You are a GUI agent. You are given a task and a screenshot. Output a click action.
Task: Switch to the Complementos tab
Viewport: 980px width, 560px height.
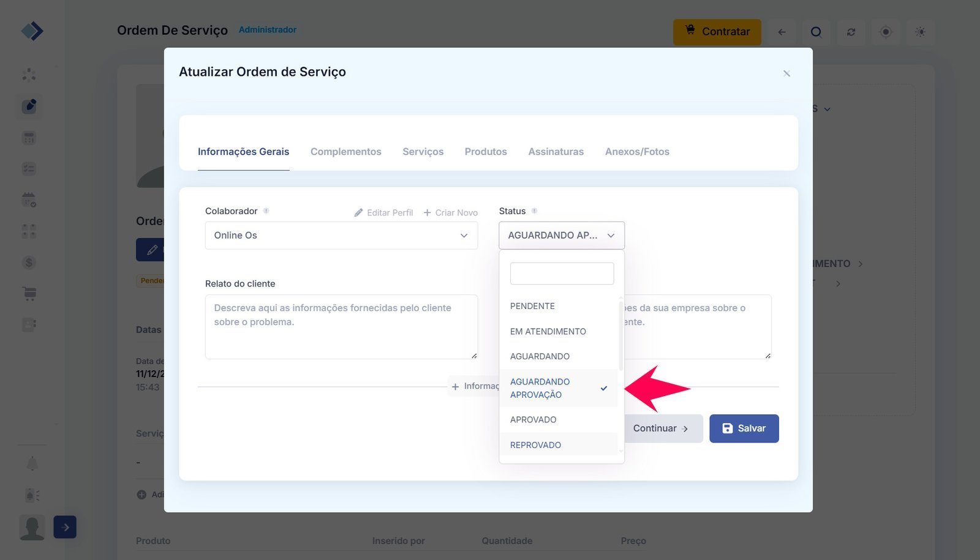click(345, 152)
